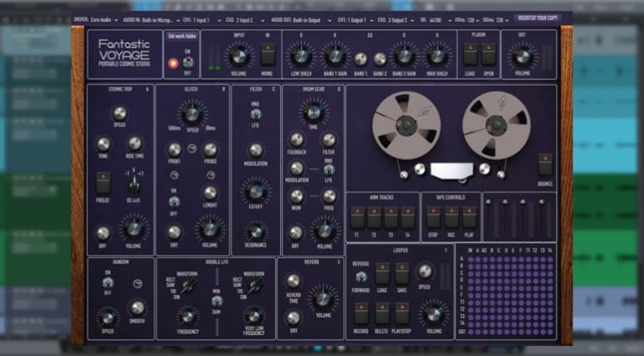Screen dimensions: 644x356
Task: Click the Set work folder button
Action: [x=182, y=37]
